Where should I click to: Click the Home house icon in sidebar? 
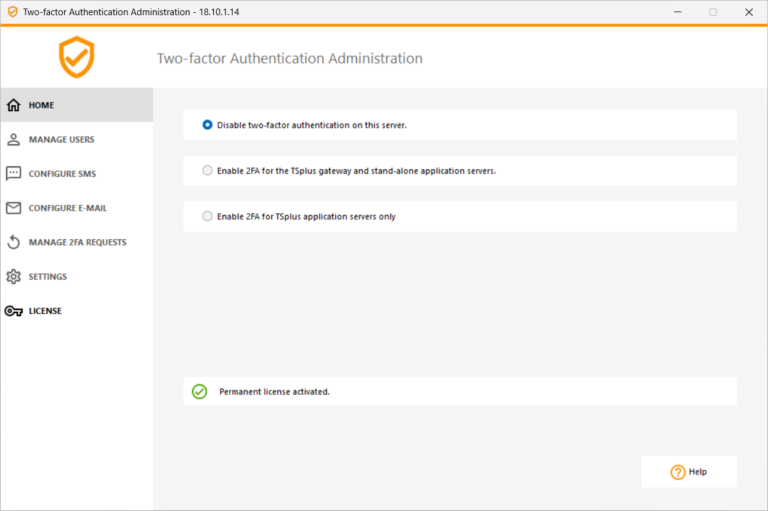14,105
